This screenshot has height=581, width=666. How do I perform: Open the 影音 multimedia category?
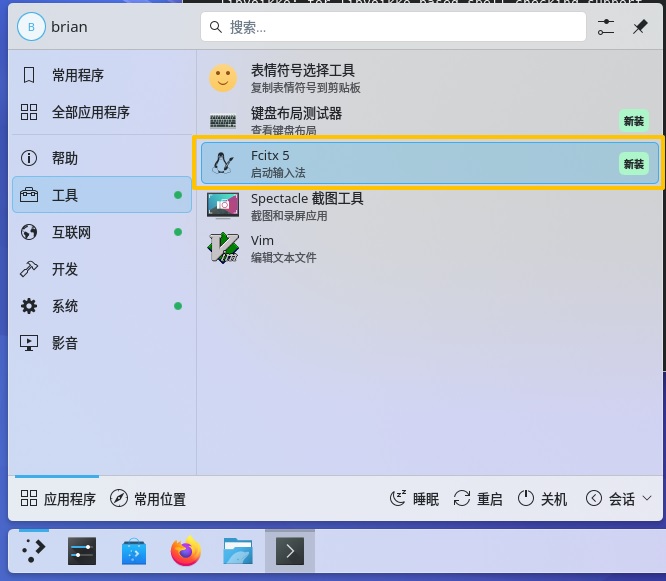(102, 343)
